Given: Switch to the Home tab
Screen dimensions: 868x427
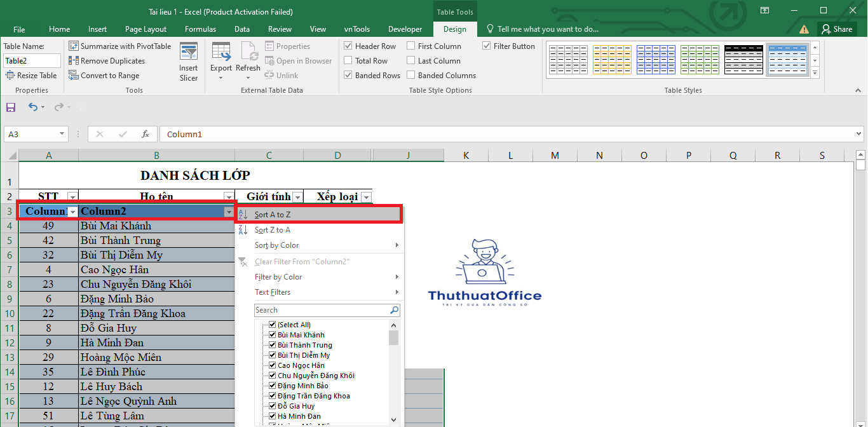Looking at the screenshot, I should tap(60, 29).
